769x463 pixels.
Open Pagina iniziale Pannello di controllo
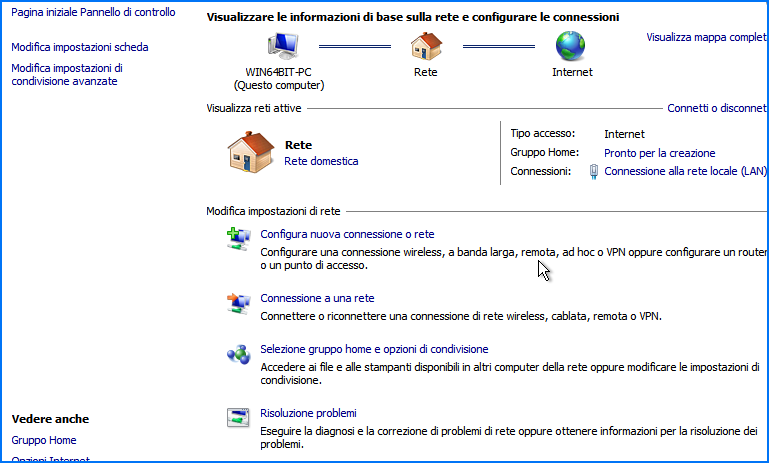coord(93,12)
